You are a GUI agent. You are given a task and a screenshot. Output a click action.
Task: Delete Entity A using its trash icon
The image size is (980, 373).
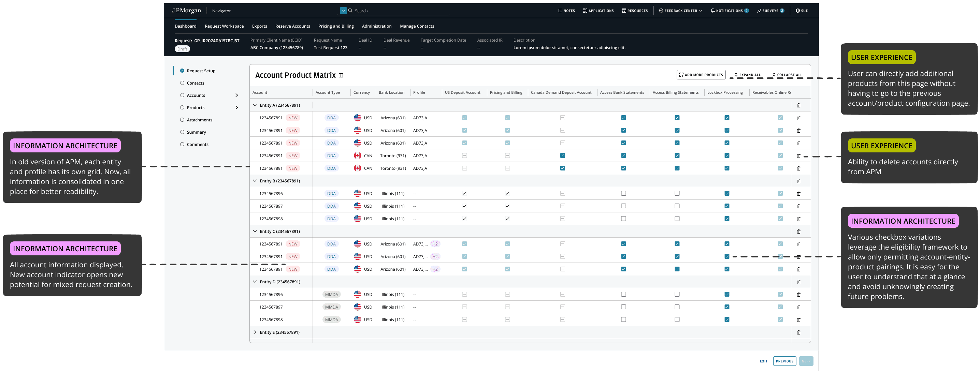point(798,105)
